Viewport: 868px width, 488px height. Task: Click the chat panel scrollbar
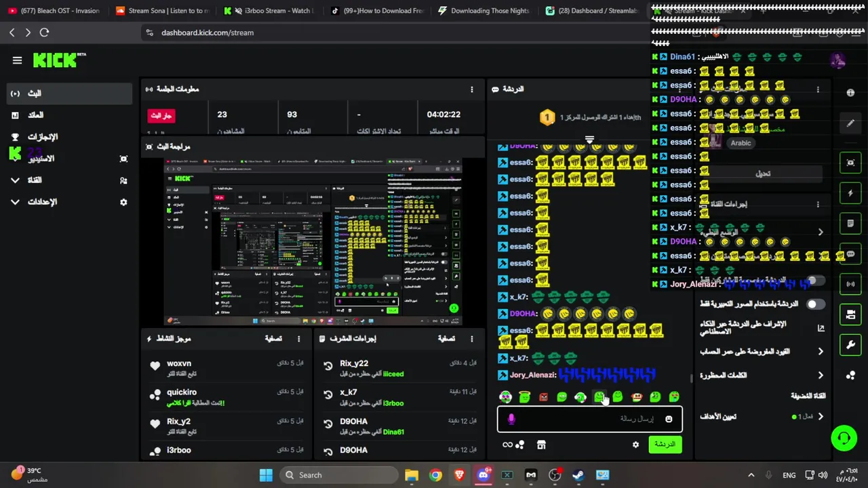(x=691, y=378)
